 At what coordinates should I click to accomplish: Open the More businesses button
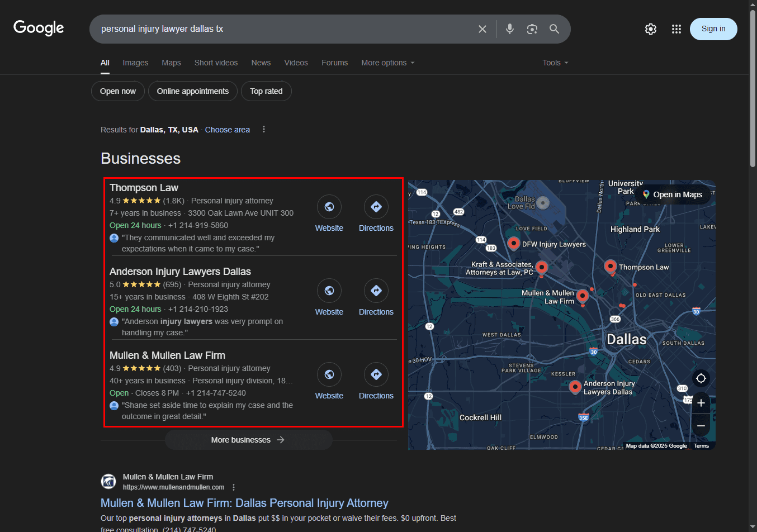click(x=248, y=440)
